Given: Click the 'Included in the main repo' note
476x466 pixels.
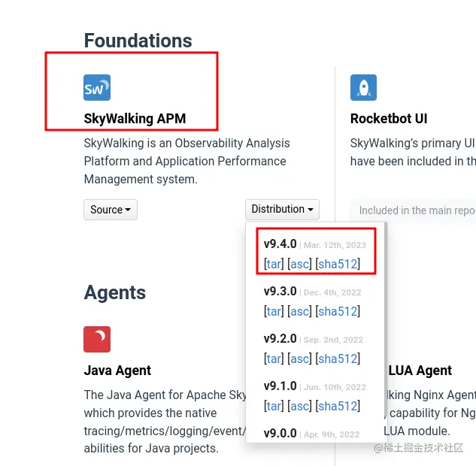Looking at the screenshot, I should pos(417,210).
